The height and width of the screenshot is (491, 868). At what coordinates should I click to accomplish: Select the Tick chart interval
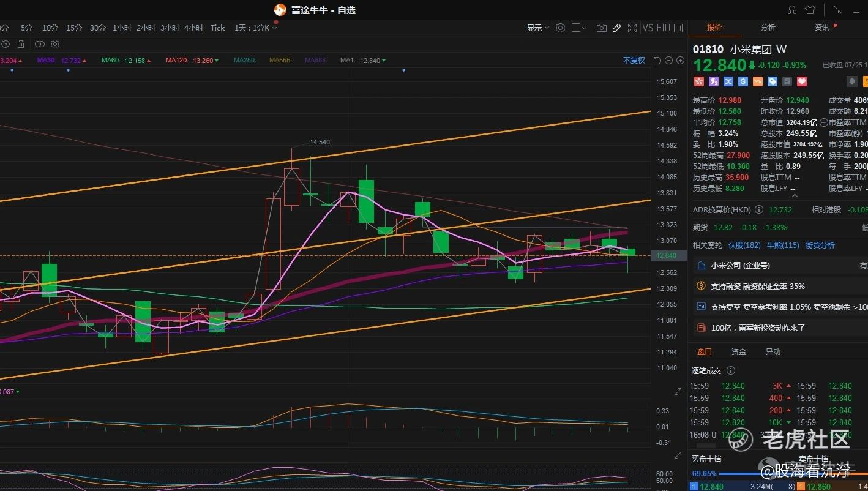pyautogui.click(x=218, y=28)
